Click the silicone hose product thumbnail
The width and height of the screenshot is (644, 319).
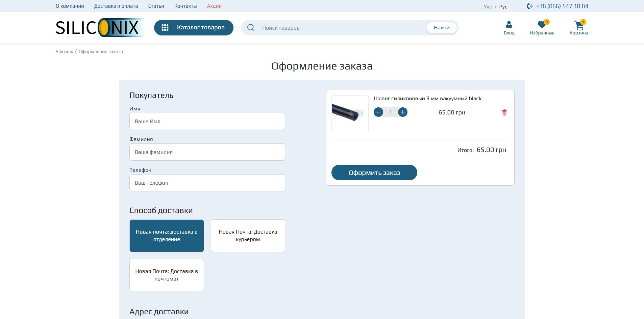350,114
